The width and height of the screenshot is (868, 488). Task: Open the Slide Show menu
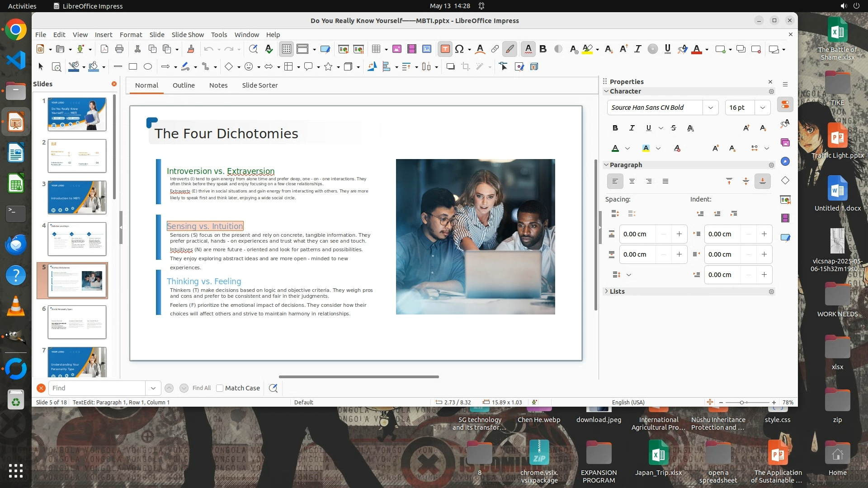(188, 34)
